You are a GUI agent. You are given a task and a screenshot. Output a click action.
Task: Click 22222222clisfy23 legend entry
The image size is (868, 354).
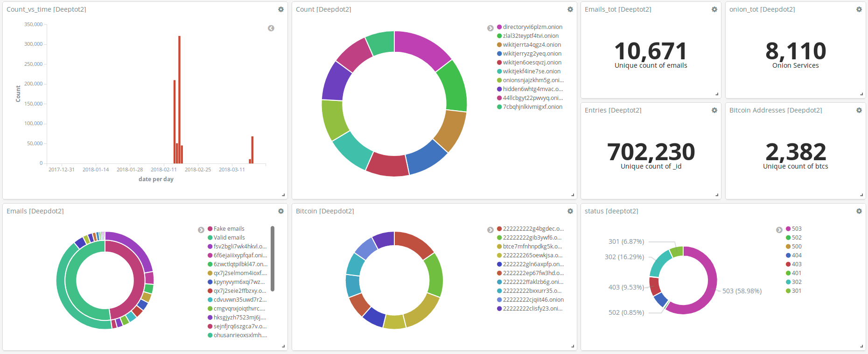[x=530, y=309]
